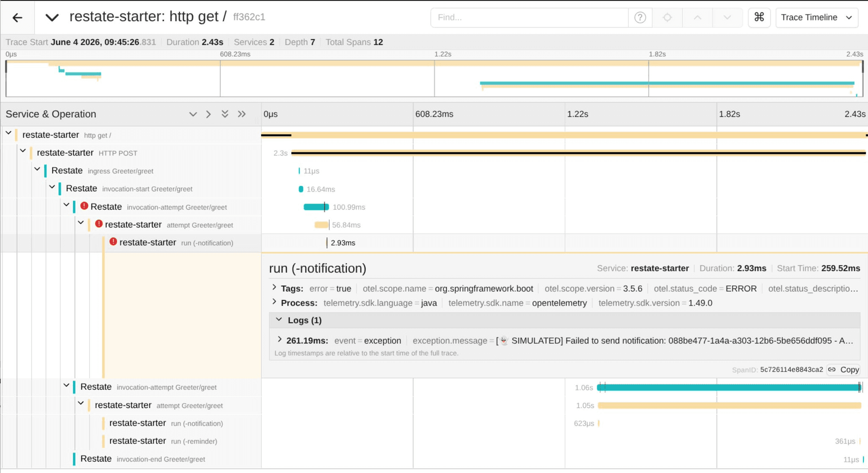Collapse the restate-starter HTTP POST row

coord(23,151)
